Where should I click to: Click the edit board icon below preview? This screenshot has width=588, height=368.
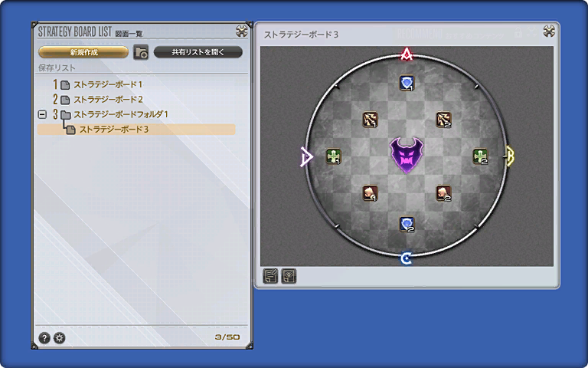click(270, 276)
